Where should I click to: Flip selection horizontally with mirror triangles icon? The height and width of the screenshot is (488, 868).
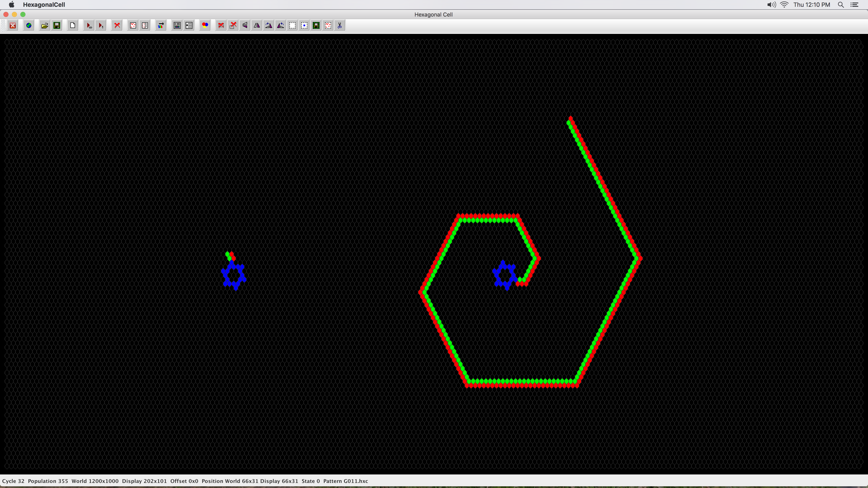257,26
